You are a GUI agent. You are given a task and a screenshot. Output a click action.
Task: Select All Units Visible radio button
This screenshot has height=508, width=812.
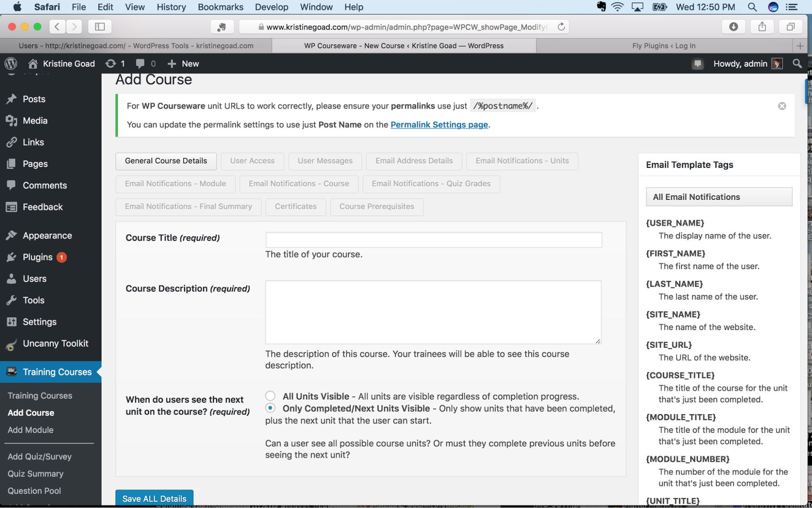click(270, 396)
